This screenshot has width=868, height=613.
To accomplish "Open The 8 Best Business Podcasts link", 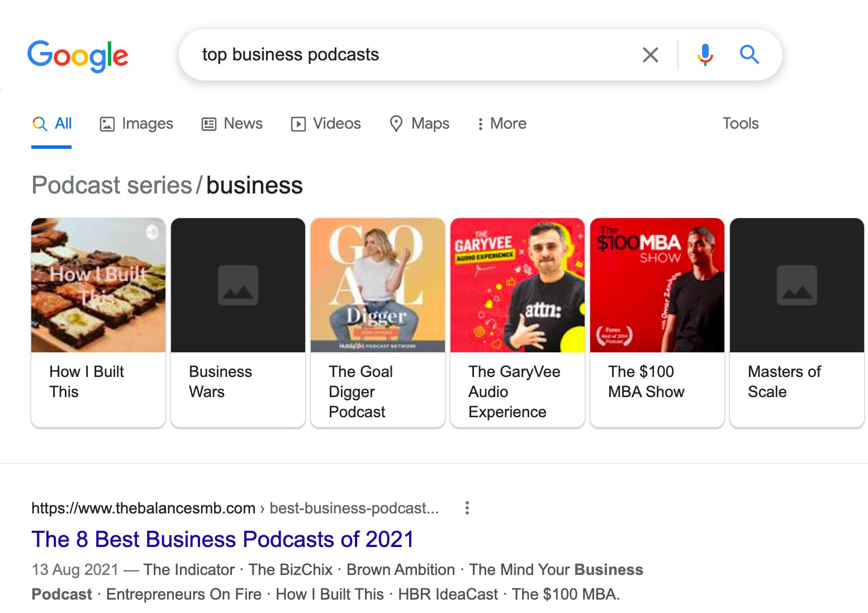I will pos(222,539).
